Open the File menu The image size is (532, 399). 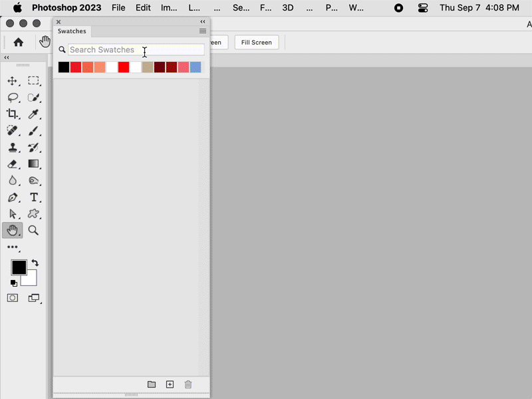pyautogui.click(x=118, y=7)
